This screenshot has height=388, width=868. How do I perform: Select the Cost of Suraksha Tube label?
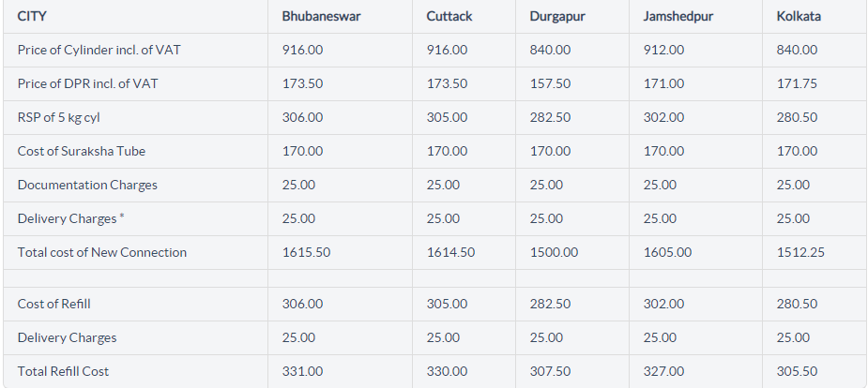(82, 151)
